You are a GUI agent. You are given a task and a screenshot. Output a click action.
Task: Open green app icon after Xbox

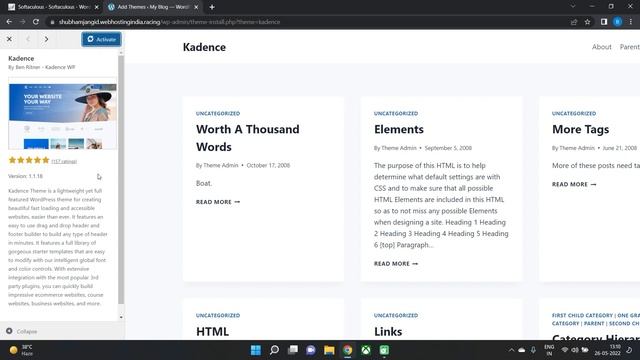384,350
